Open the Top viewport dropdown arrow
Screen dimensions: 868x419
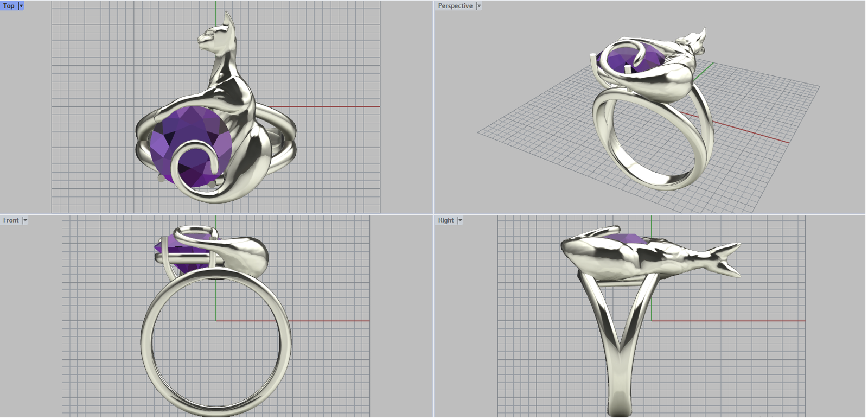21,6
